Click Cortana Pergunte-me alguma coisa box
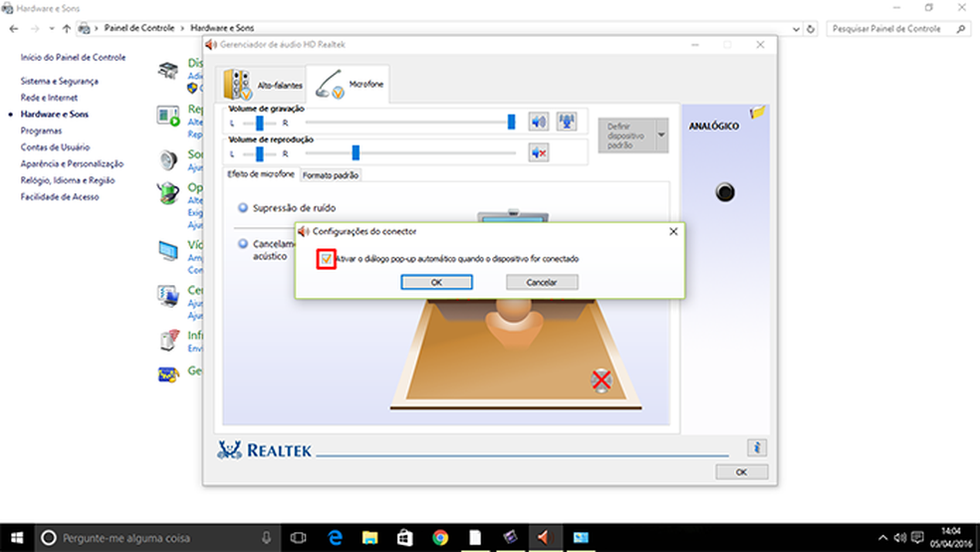 pos(156,538)
